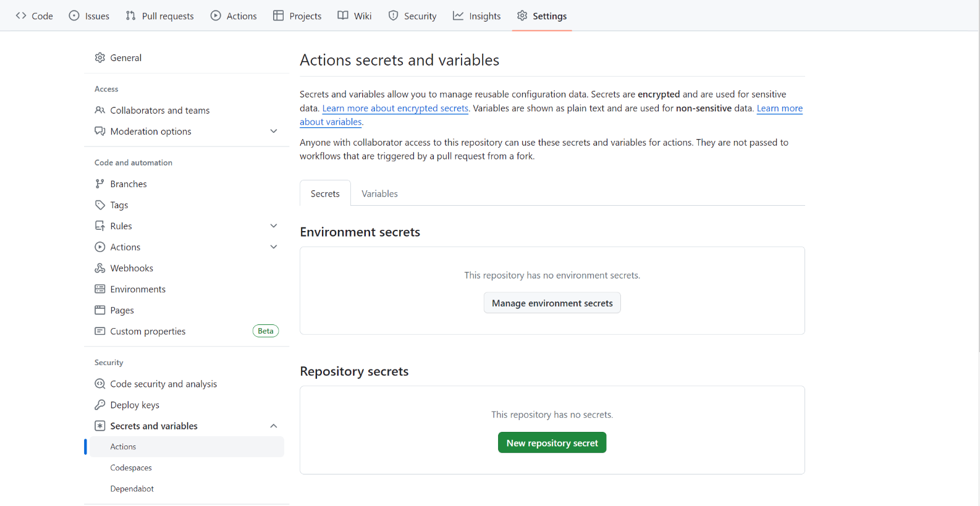This screenshot has height=506, width=980.
Task: Collapse the Secrets and variables section
Action: [274, 426]
